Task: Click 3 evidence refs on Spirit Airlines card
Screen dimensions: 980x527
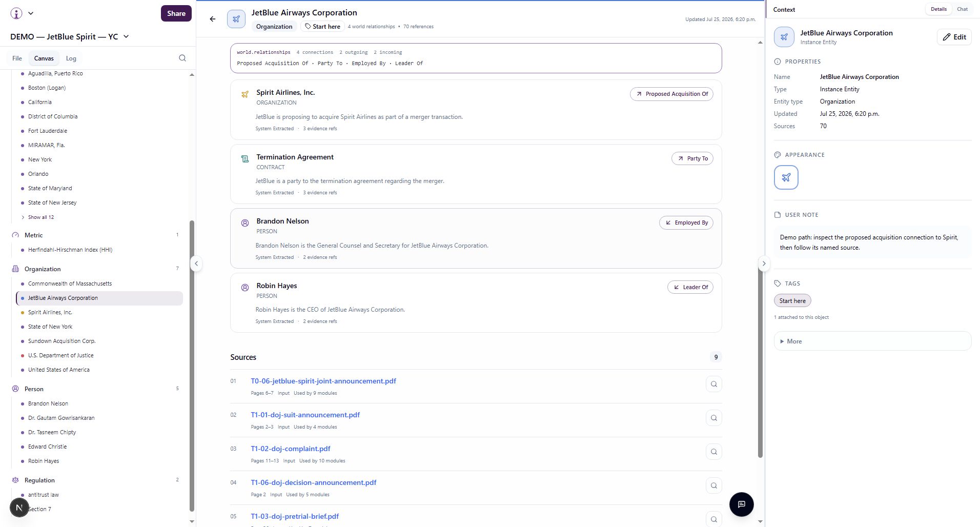Action: 320,129
